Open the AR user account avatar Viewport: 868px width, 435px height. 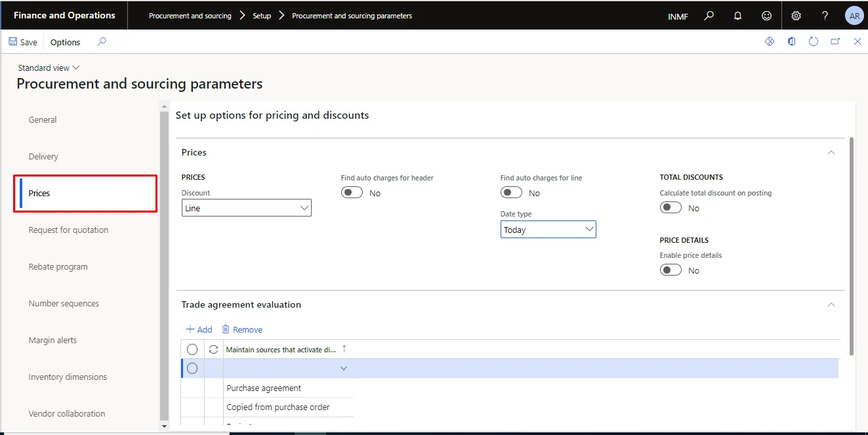click(x=854, y=16)
